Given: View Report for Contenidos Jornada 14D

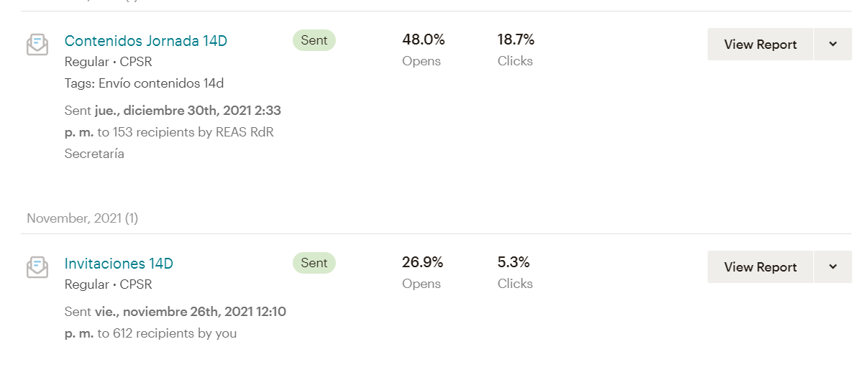Looking at the screenshot, I should pyautogui.click(x=760, y=45).
